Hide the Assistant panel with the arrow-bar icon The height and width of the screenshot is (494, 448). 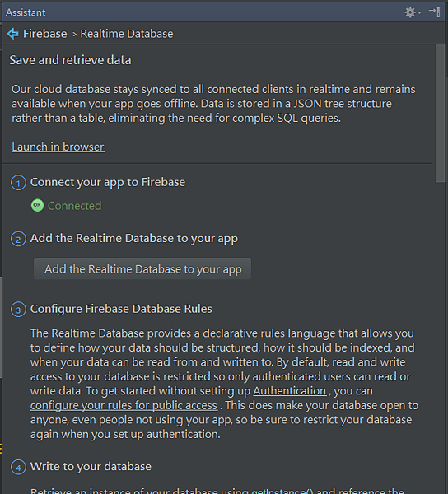click(435, 12)
